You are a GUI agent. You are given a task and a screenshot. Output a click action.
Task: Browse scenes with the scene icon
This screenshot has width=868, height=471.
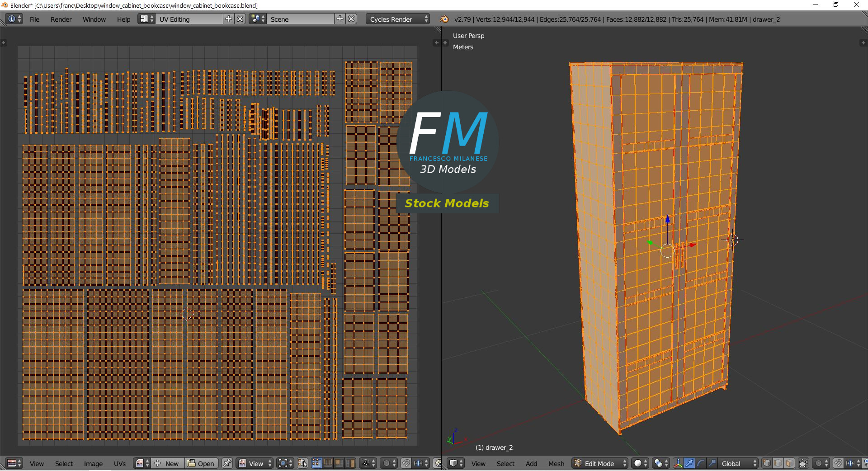click(x=258, y=19)
